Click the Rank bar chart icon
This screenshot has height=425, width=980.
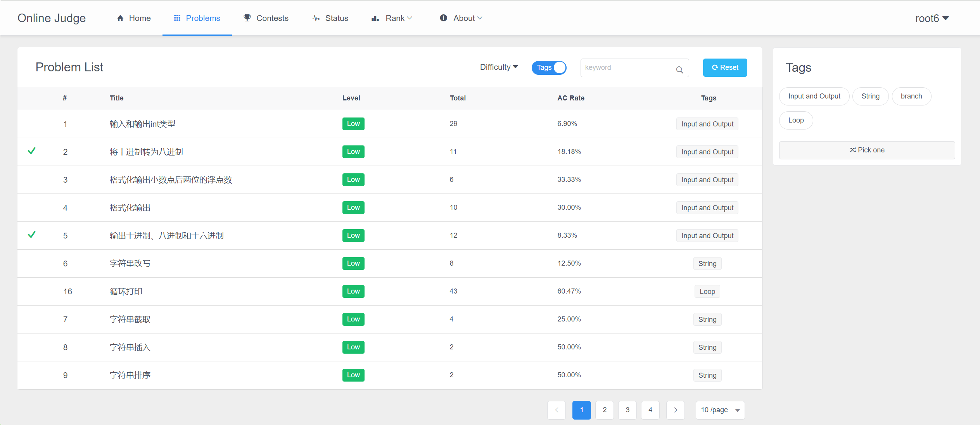(x=375, y=18)
